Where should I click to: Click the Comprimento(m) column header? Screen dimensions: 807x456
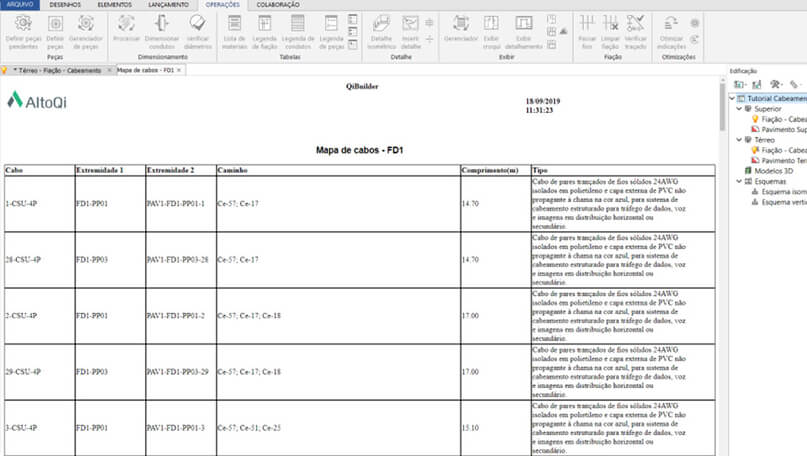[x=496, y=170]
